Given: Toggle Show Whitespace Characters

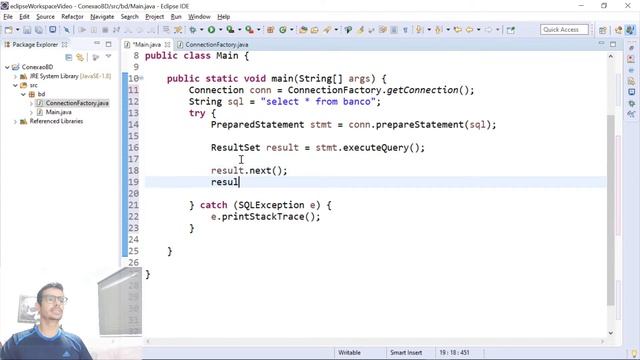Looking at the screenshot, I should [x=405, y=30].
